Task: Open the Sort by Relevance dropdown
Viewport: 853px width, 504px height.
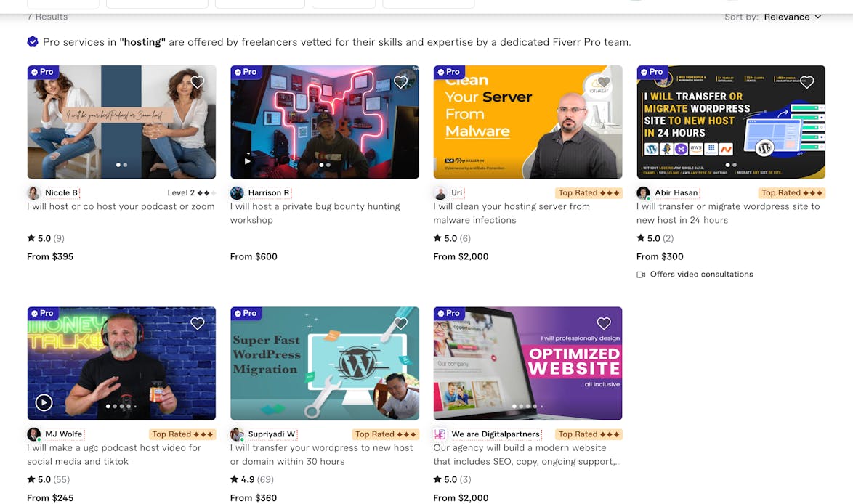Action: [x=792, y=17]
